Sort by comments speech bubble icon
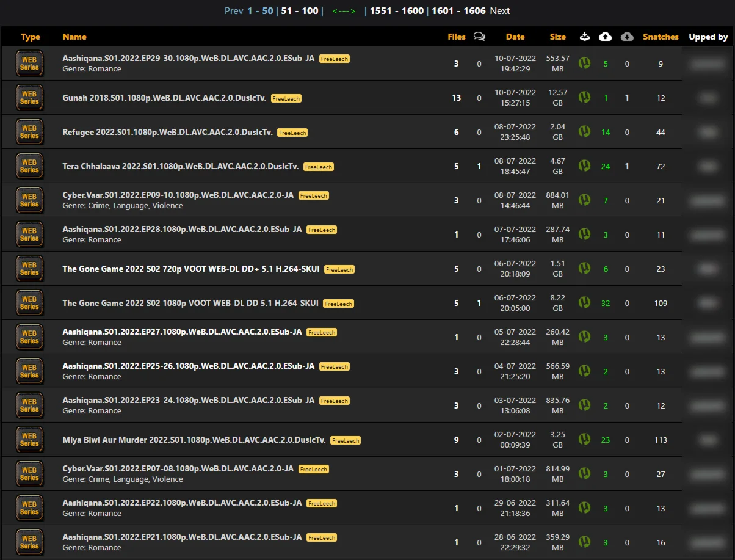This screenshot has width=735, height=560. point(479,37)
